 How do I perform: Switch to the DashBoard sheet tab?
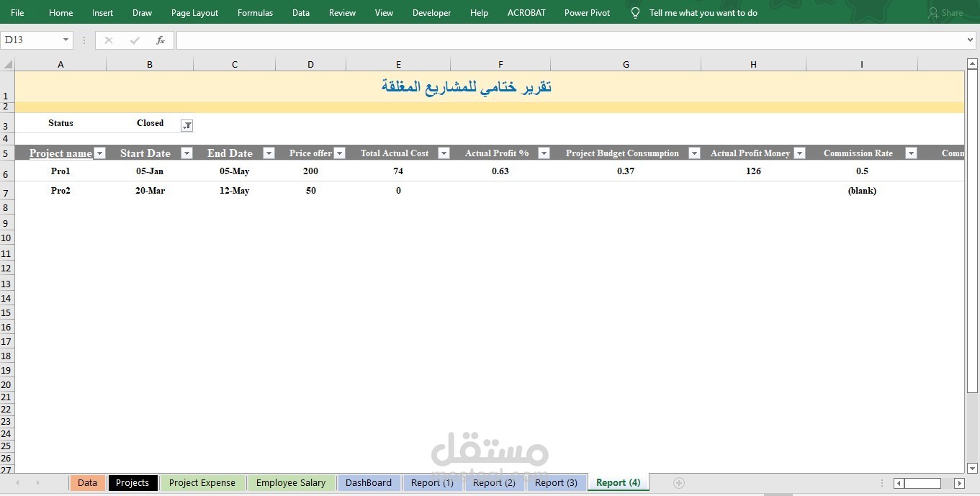pos(369,483)
